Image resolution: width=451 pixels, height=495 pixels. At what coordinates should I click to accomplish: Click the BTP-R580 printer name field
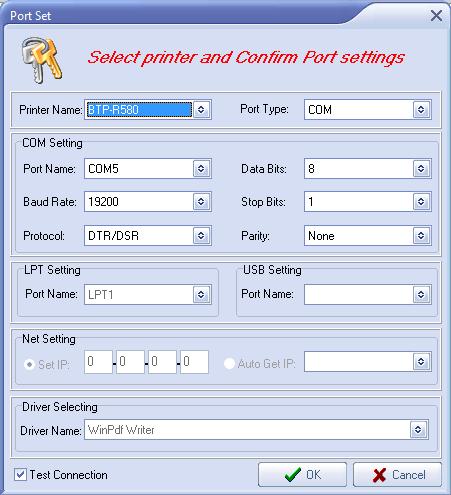(x=139, y=109)
